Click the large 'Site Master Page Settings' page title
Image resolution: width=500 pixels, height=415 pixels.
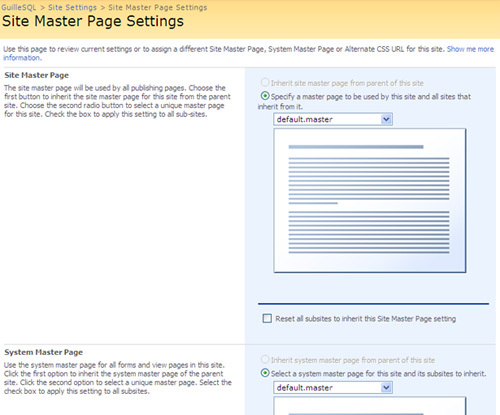[93, 21]
